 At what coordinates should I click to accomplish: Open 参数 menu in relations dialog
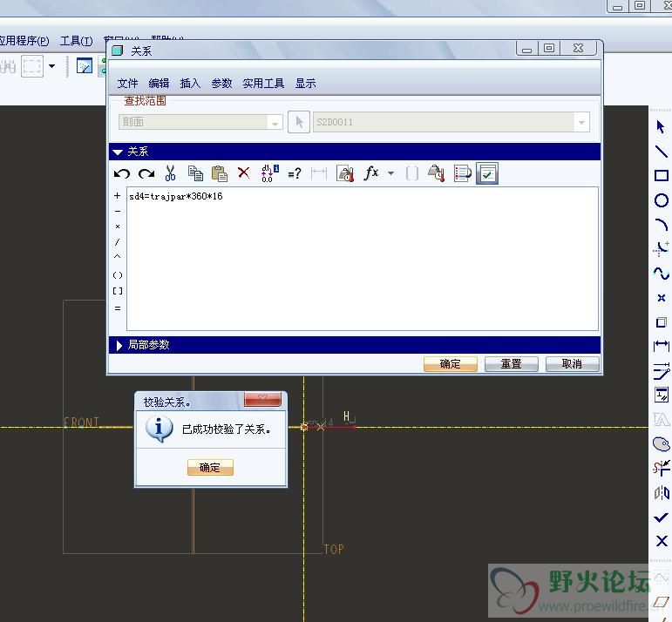tap(221, 83)
